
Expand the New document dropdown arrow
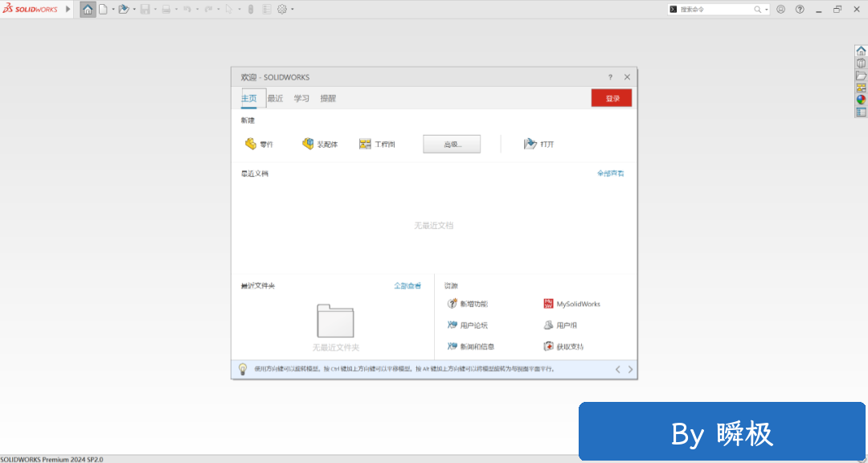[113, 10]
